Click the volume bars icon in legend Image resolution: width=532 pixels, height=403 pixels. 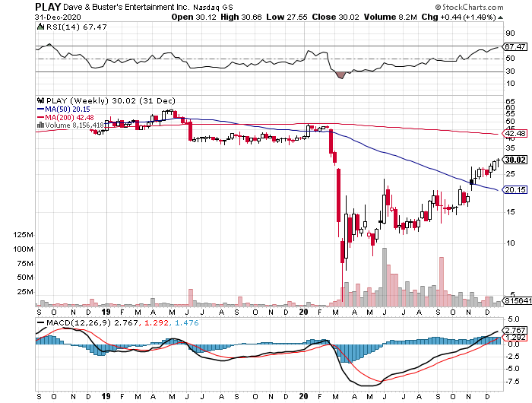click(40, 125)
